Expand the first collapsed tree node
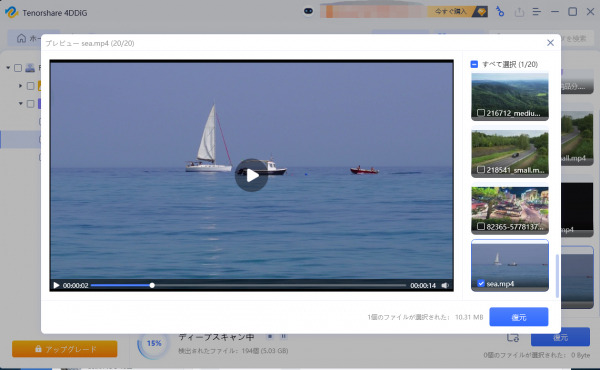This screenshot has width=600, height=370. (x=20, y=86)
